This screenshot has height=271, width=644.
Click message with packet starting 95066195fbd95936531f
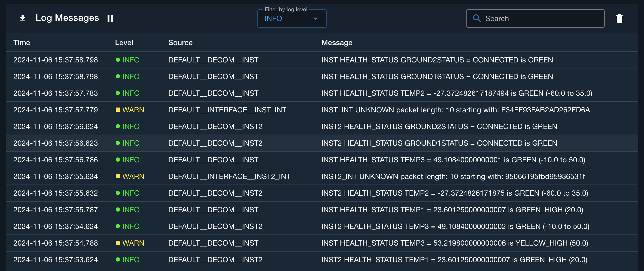coord(453,176)
